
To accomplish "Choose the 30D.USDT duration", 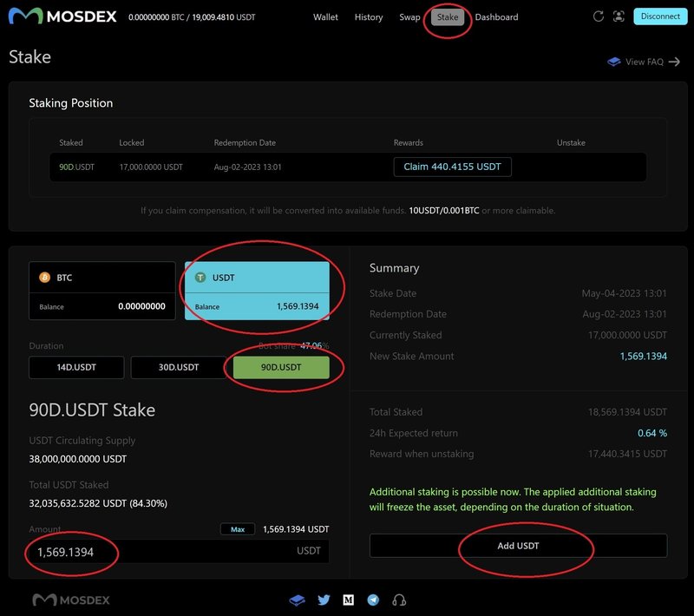I will [x=179, y=367].
